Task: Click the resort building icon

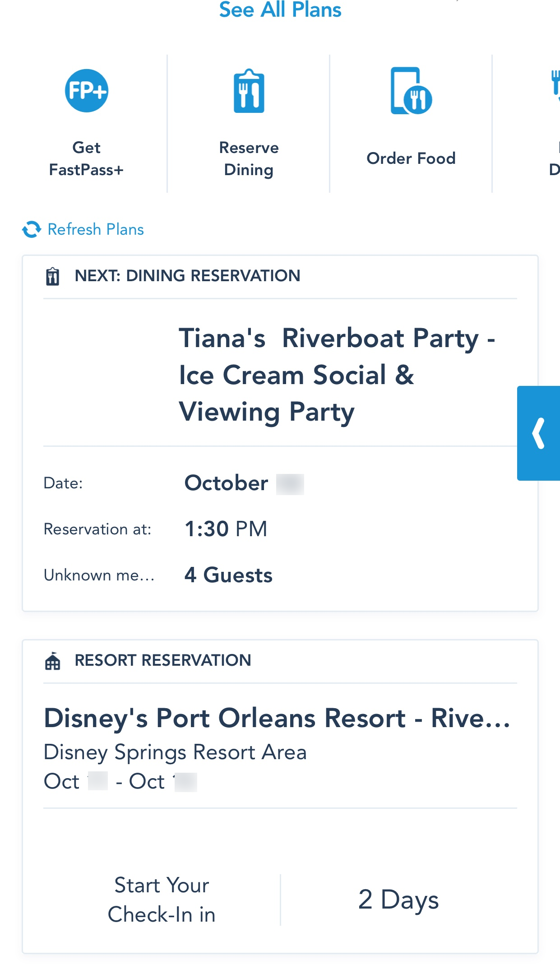Action: coord(53,661)
